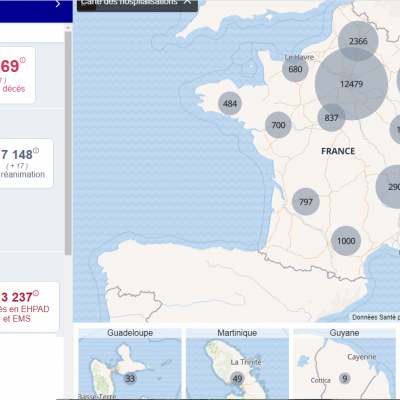
Task: Close the Carte des hospitalisations label
Action: point(188,2)
